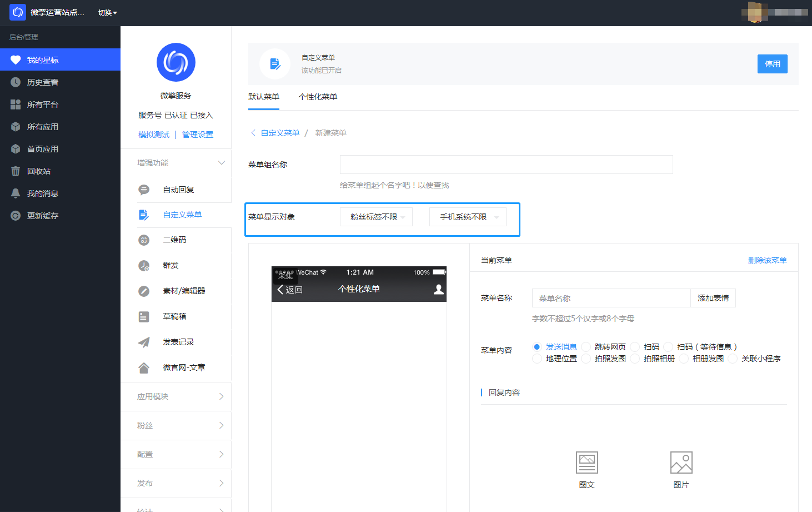Click the 草稿箱 icon

point(144,316)
